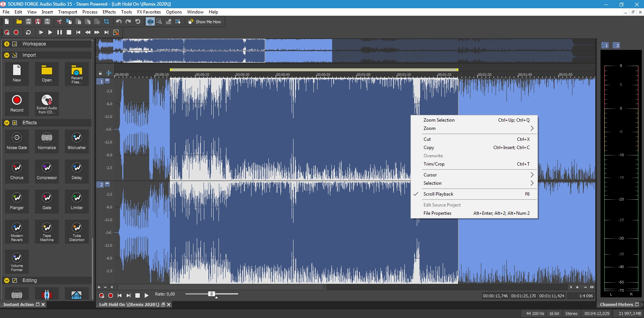Close the Loft Hold On file tab
Screen dimensions: 644x318
(169, 304)
